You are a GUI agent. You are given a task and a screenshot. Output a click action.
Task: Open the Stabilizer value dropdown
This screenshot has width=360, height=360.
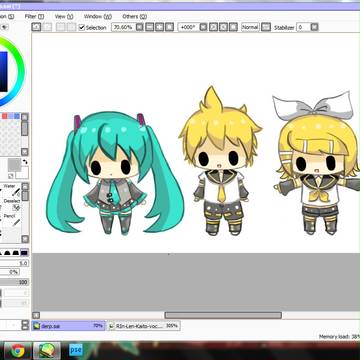point(314,27)
